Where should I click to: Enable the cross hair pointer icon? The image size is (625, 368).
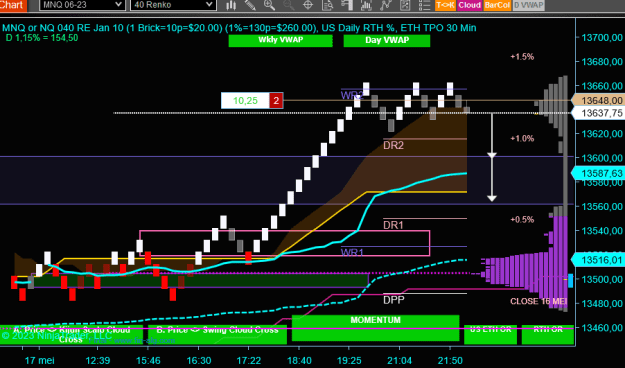pos(308,5)
